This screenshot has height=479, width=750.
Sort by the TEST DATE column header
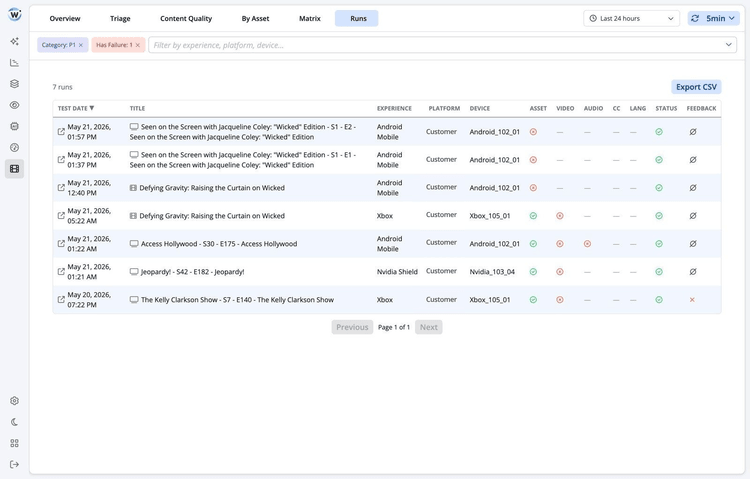pyautogui.click(x=76, y=108)
